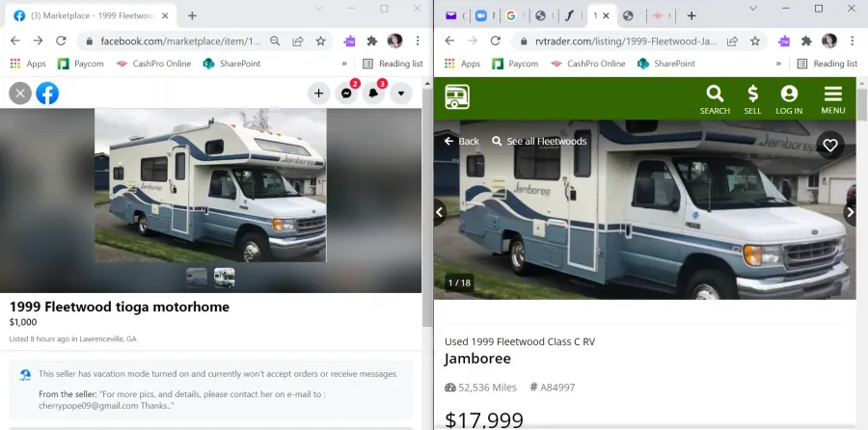Open Facebook notifications bell

click(x=373, y=94)
